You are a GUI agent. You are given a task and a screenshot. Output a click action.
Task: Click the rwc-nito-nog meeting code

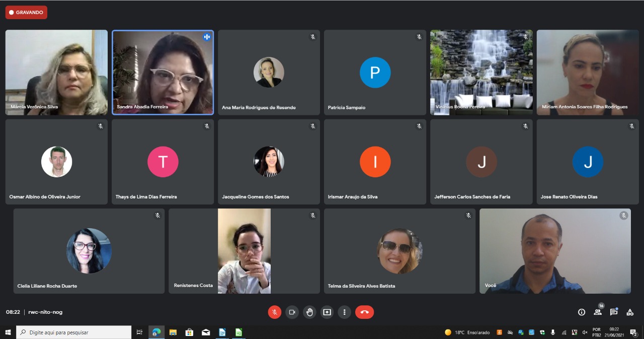45,312
